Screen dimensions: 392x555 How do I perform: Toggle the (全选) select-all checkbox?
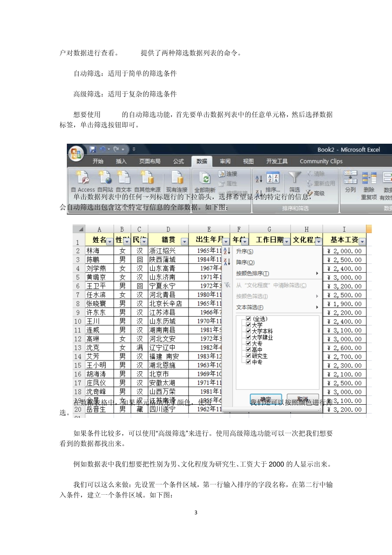248,319
